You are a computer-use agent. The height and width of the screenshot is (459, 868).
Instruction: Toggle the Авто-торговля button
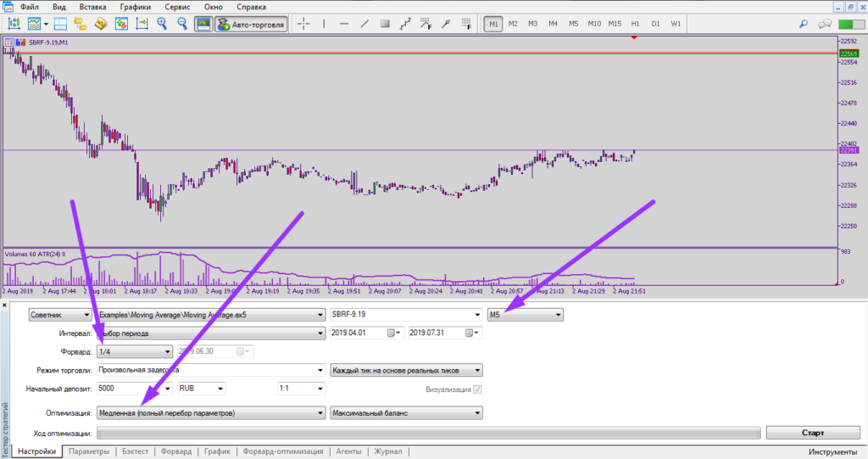point(251,25)
